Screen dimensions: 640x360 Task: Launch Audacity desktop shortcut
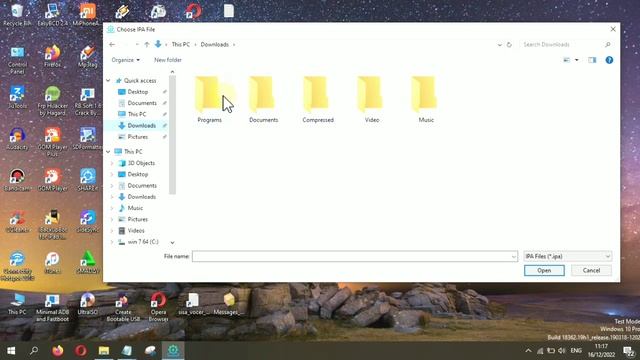[x=17, y=139]
